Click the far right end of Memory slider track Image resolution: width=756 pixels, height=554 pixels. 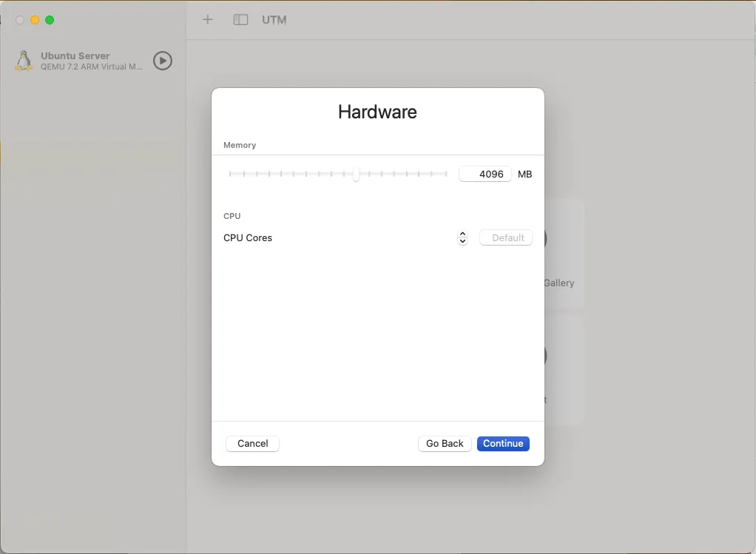(x=446, y=175)
